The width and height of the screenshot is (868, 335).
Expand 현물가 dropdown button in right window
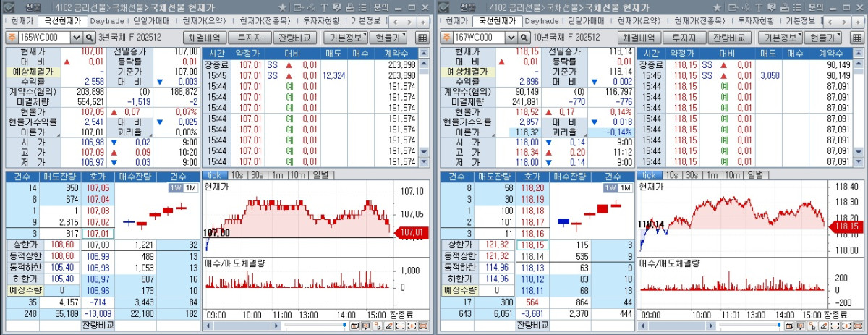822,38
